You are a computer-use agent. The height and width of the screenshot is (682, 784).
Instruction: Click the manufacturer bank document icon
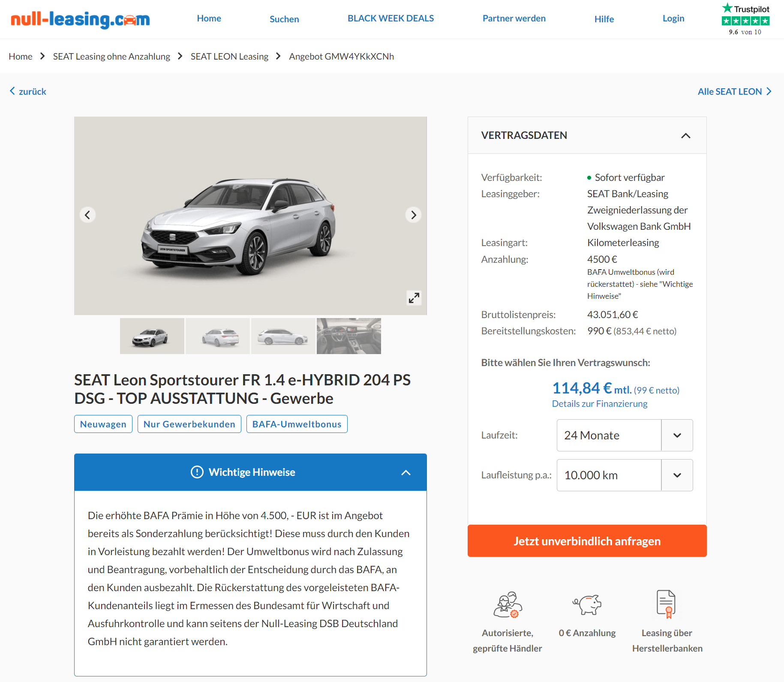[x=667, y=604]
